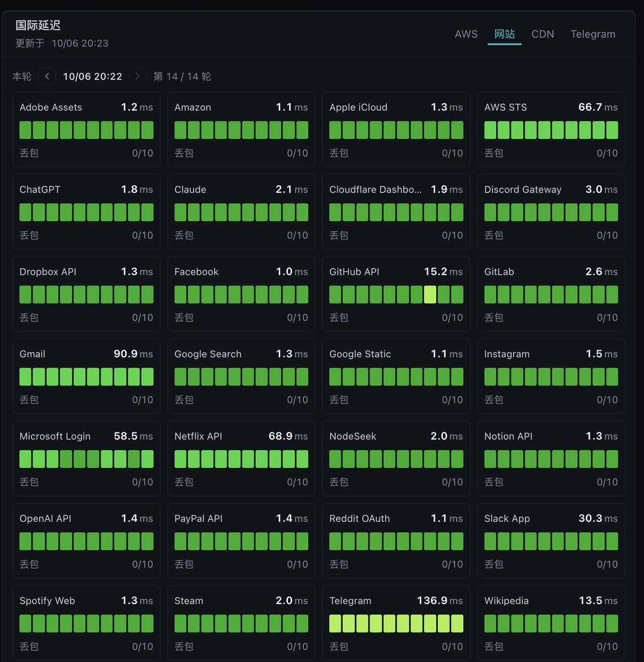Image resolution: width=644 pixels, height=662 pixels.
Task: Select the Google Search label
Action: coord(208,354)
